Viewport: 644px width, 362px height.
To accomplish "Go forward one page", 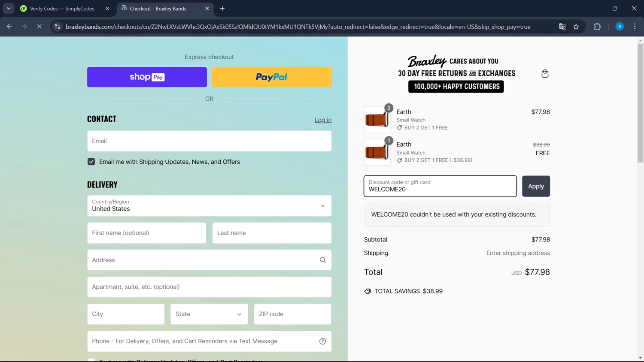I will click(24, 27).
